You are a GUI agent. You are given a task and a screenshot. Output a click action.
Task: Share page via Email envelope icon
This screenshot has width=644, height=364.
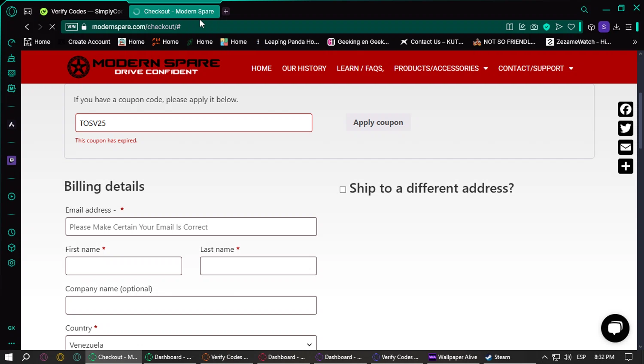click(x=626, y=147)
